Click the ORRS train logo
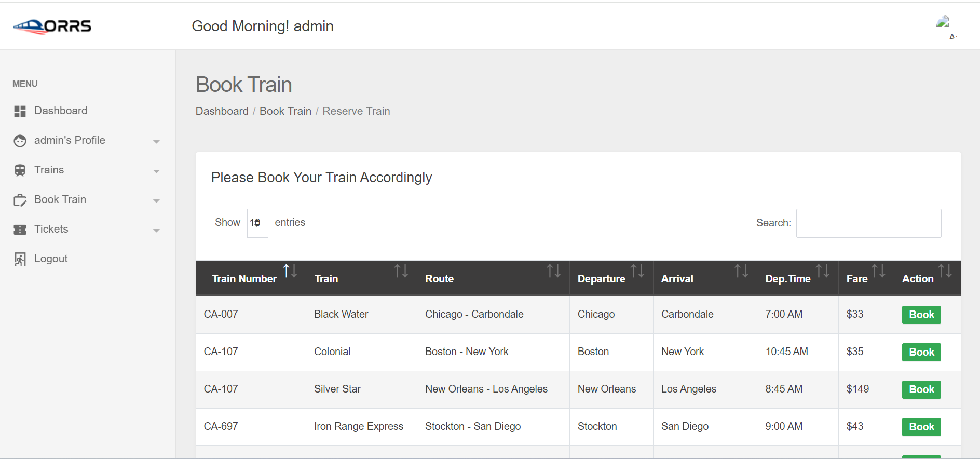The image size is (980, 459). [52, 26]
